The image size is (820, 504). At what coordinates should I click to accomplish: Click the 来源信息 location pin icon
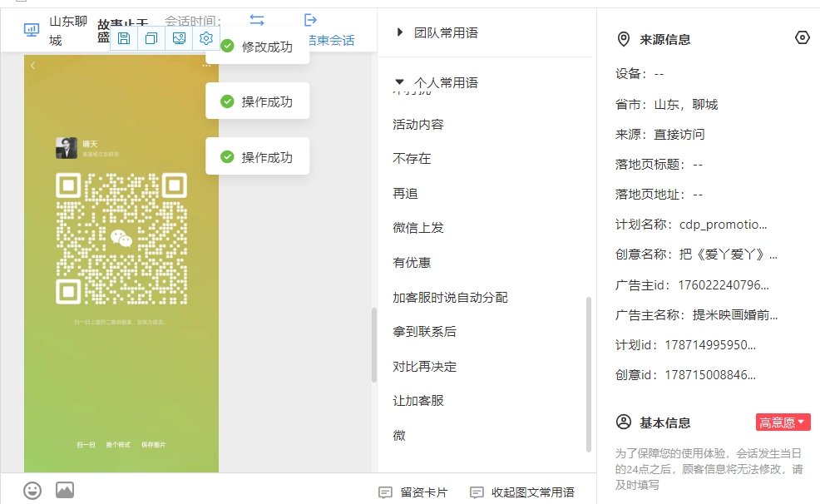(624, 39)
